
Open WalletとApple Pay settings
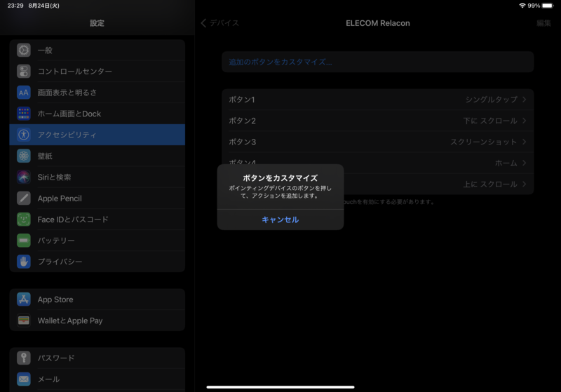(97, 320)
